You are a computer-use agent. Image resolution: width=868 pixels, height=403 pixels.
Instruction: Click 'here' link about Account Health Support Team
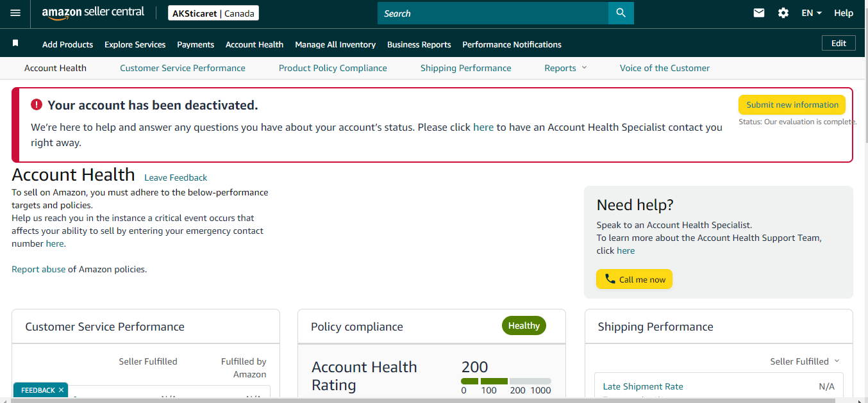pyautogui.click(x=626, y=251)
